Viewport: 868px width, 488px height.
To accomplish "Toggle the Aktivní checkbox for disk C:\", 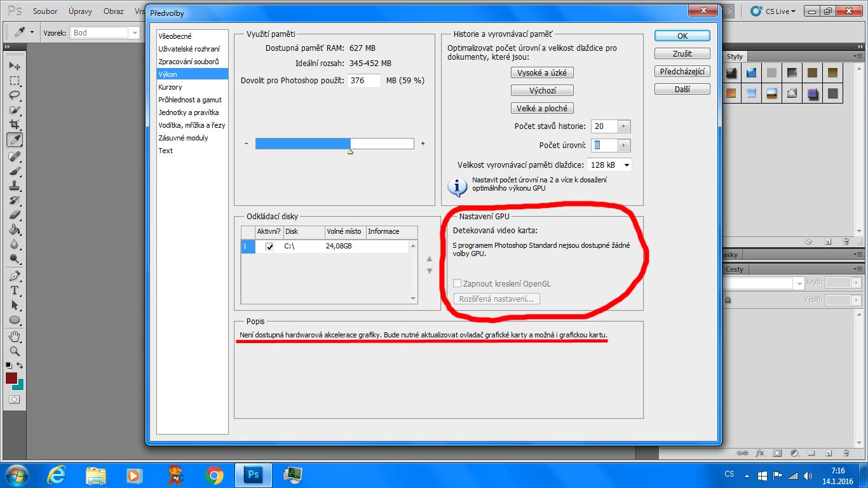I will (269, 247).
